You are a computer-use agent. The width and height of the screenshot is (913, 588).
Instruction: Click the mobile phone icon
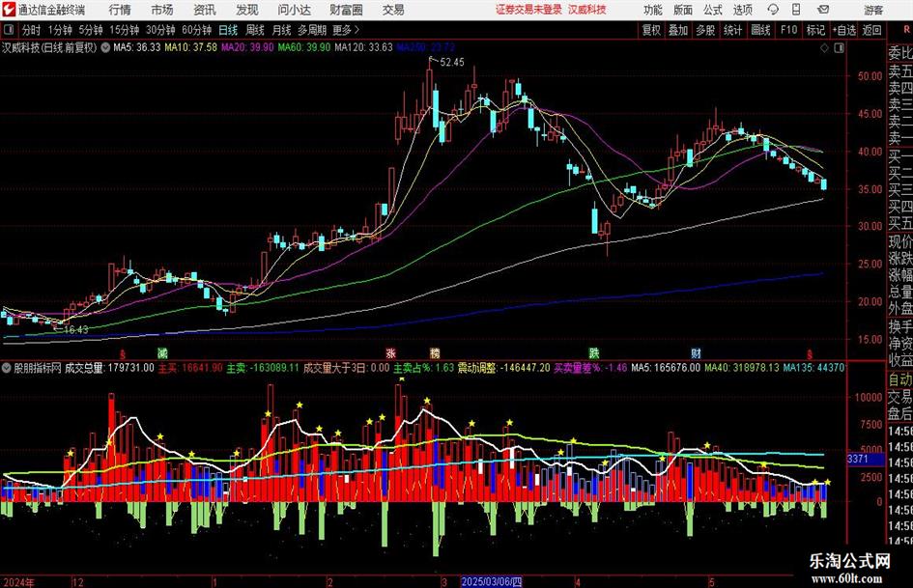[796, 10]
